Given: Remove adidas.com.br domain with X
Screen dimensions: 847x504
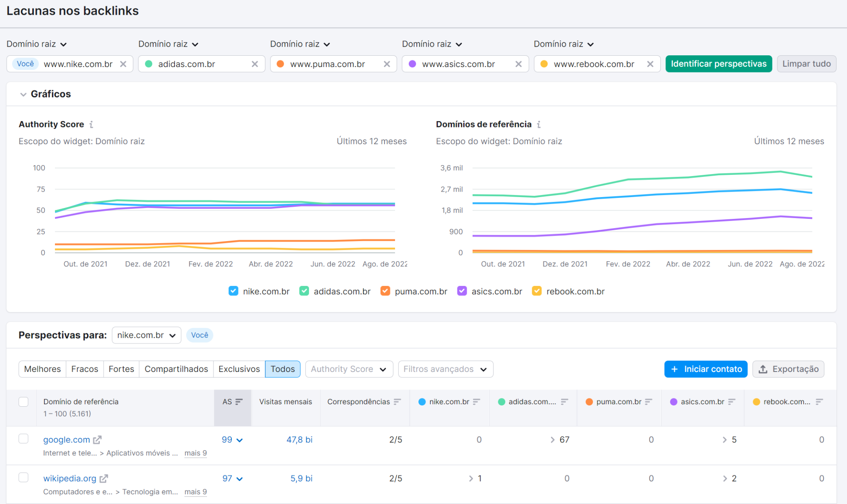Looking at the screenshot, I should [x=255, y=64].
